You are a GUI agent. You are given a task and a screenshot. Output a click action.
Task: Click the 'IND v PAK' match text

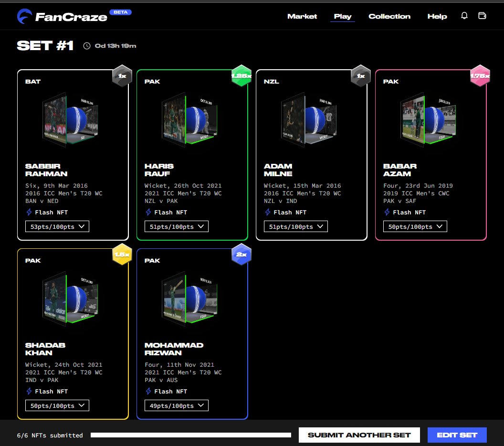pos(42,380)
